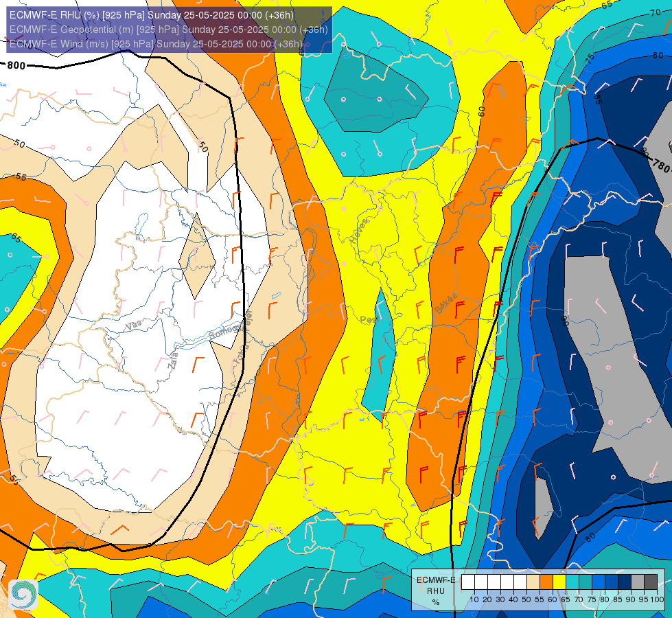Click the ECMWF-E Geopotential (m) title line
Viewport: 672px width, 618px height.
coord(168,30)
